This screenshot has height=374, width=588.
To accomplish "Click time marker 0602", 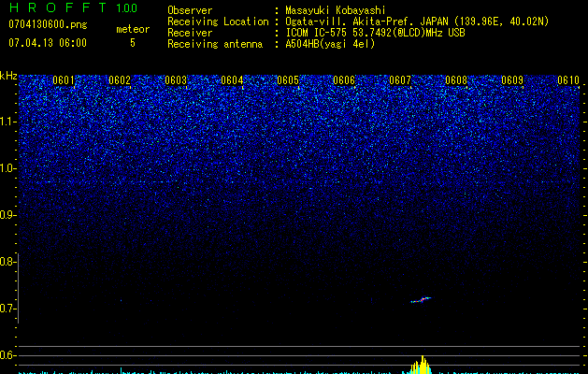I will tap(120, 80).
